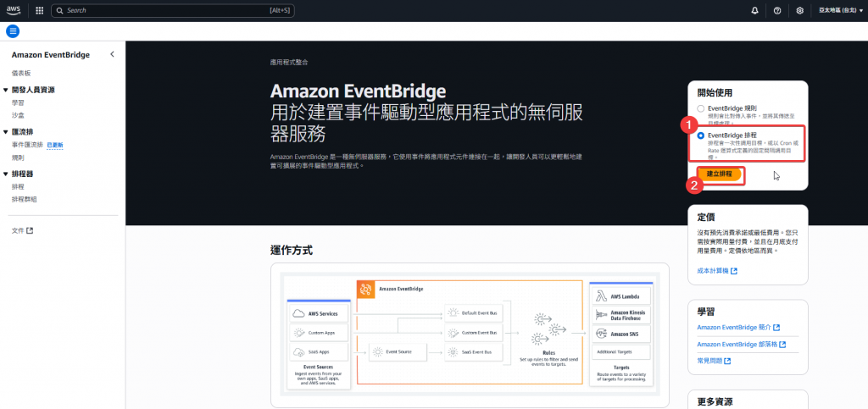Viewport: 868px width, 409px height.
Task: Open the services grid menu icon
Action: [39, 10]
